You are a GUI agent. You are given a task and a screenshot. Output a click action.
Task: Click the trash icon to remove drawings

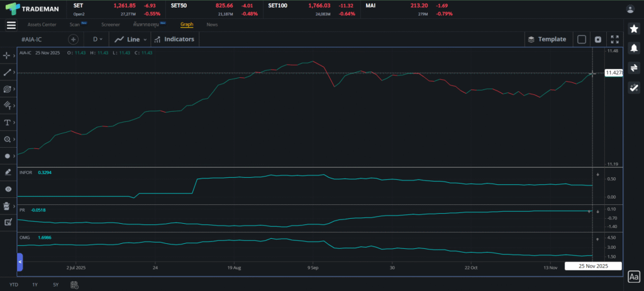click(x=8, y=206)
